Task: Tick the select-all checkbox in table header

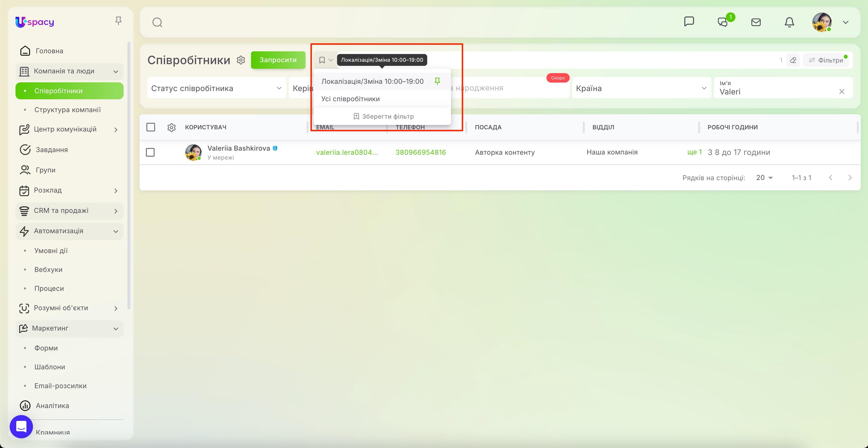Action: point(151,127)
